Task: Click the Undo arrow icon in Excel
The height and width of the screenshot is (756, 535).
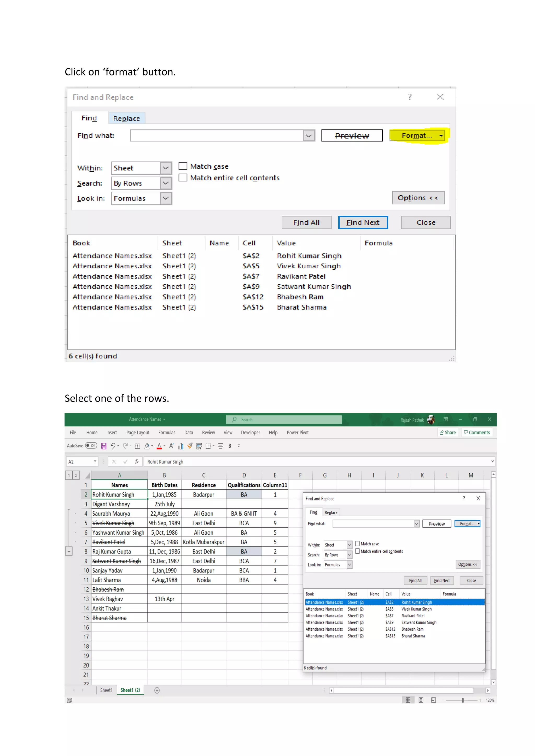Action: pos(113,446)
